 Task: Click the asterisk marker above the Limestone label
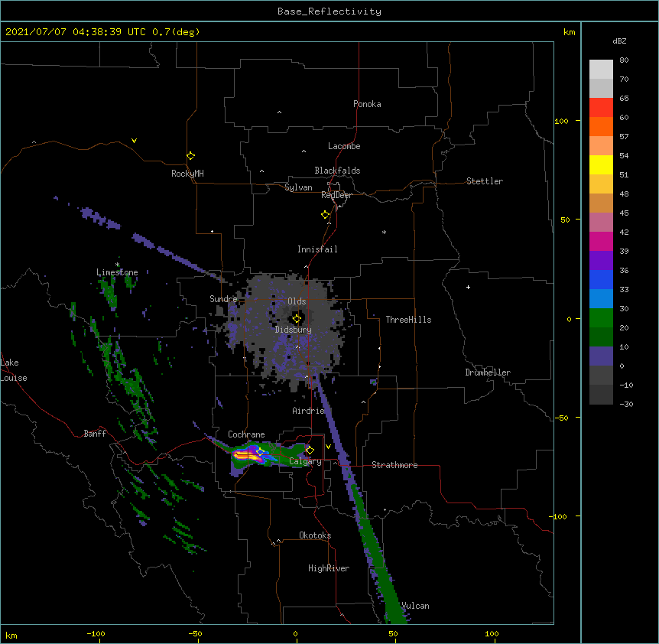pos(118,265)
